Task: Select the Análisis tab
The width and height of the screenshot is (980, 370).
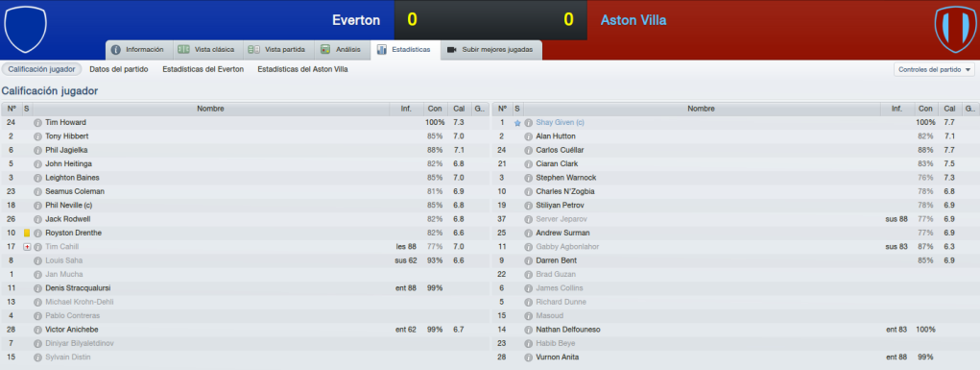Action: pyautogui.click(x=341, y=49)
